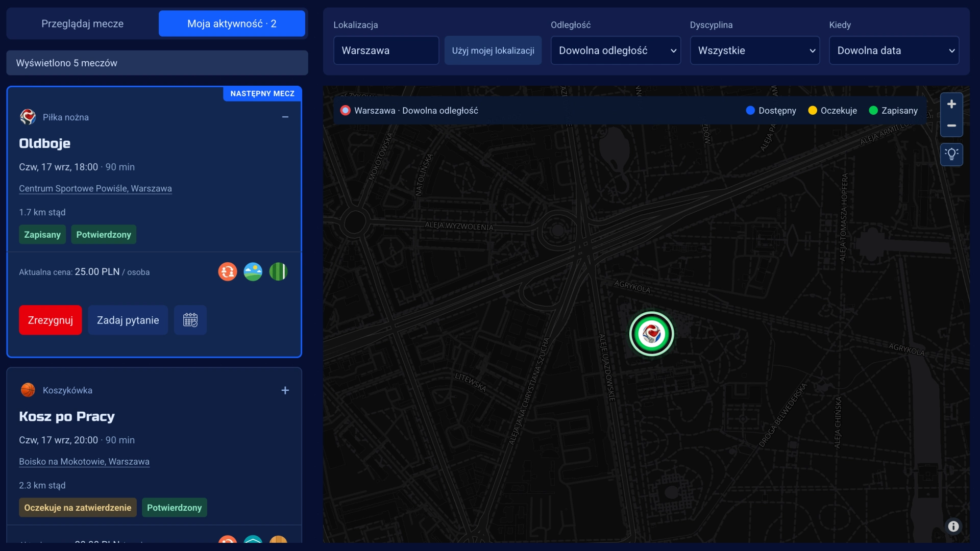
Task: Click the NASTĘPNY MECZ label
Action: pos(262,93)
